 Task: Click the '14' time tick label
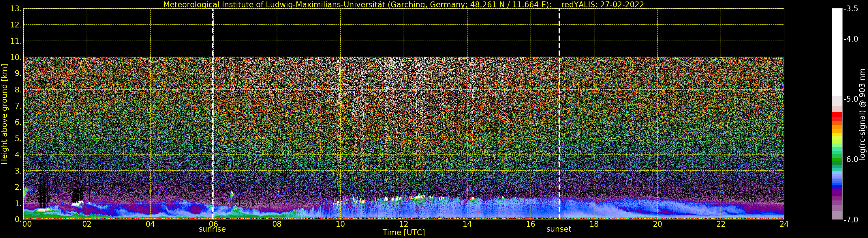467,224
